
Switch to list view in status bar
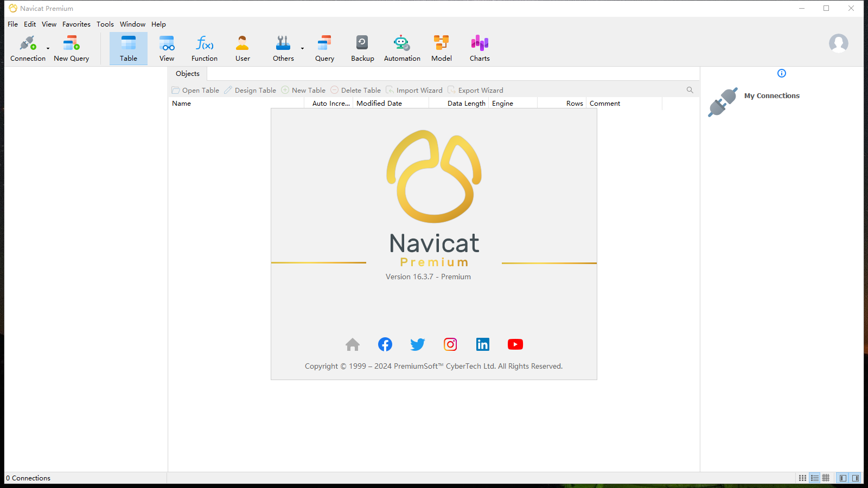tap(814, 478)
